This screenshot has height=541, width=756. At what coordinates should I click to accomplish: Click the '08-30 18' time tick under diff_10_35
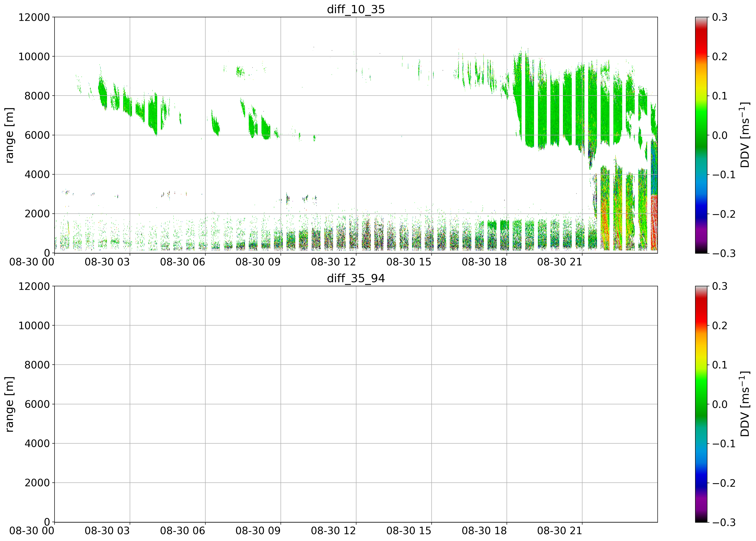click(x=484, y=262)
